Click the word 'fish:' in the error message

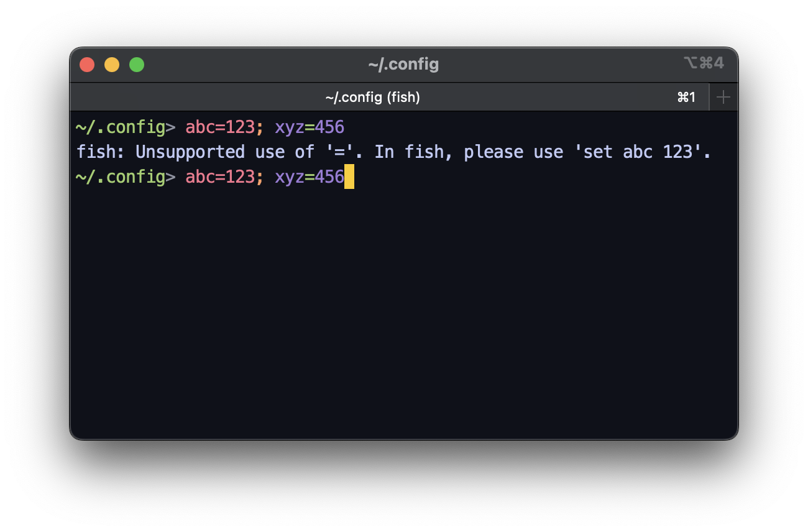pos(98,152)
